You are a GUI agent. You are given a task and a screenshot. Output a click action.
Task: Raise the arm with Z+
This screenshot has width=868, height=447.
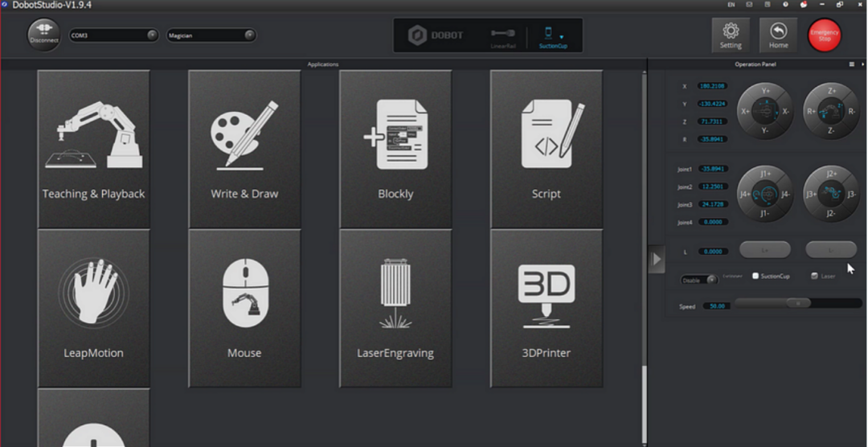(832, 91)
